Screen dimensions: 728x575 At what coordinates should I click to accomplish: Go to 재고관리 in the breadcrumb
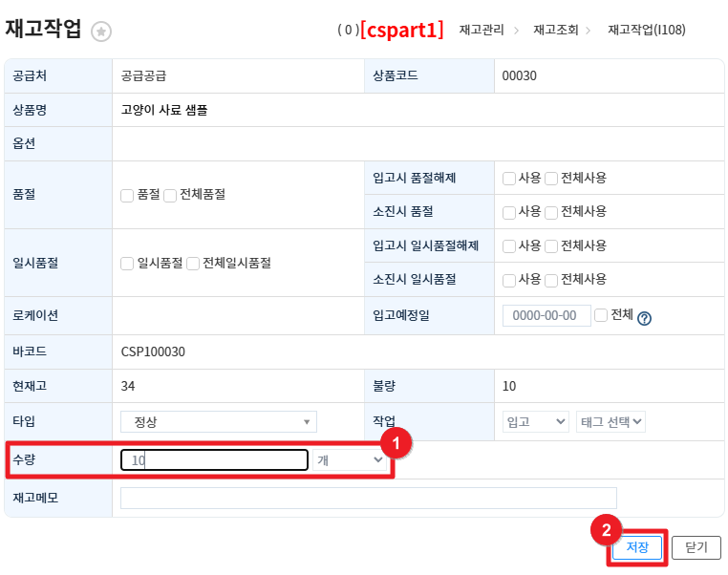(x=482, y=31)
